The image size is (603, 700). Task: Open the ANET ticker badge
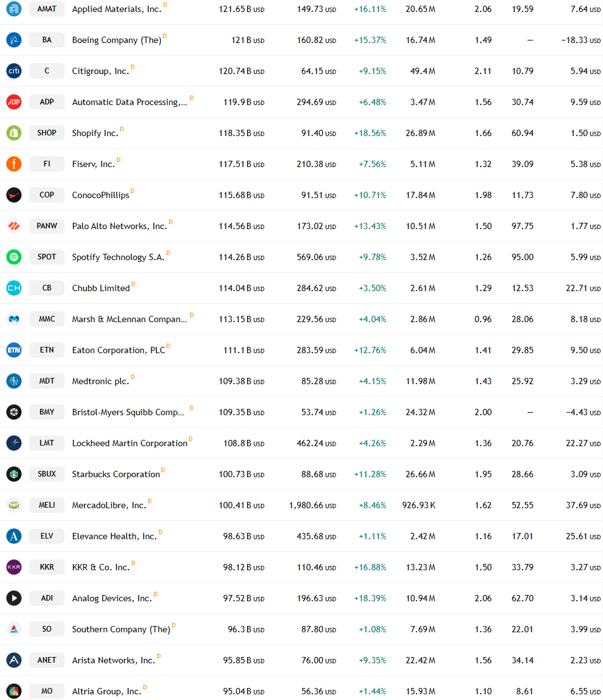coord(47,660)
